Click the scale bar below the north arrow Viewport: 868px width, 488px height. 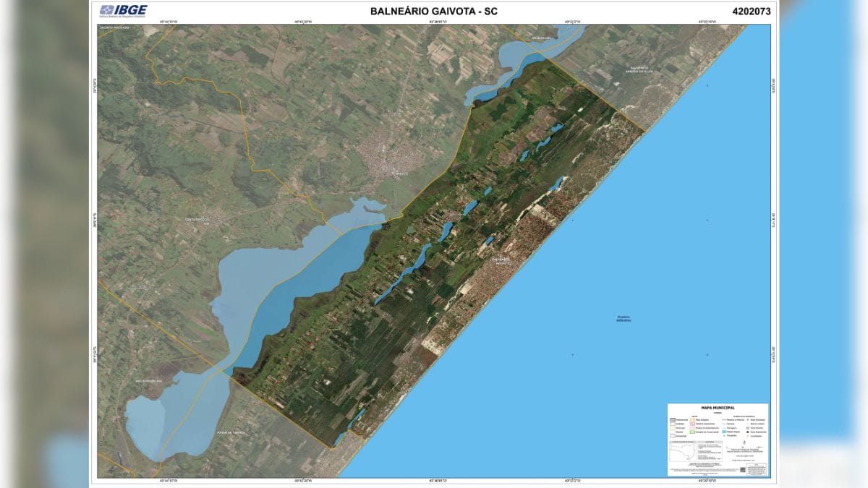pyautogui.click(x=744, y=448)
